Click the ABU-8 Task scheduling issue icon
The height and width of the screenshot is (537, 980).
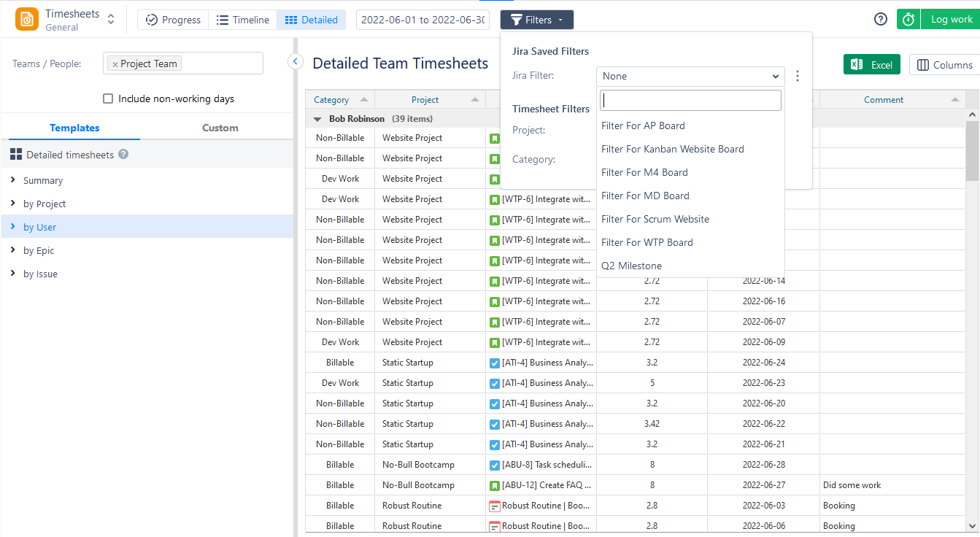click(x=495, y=465)
